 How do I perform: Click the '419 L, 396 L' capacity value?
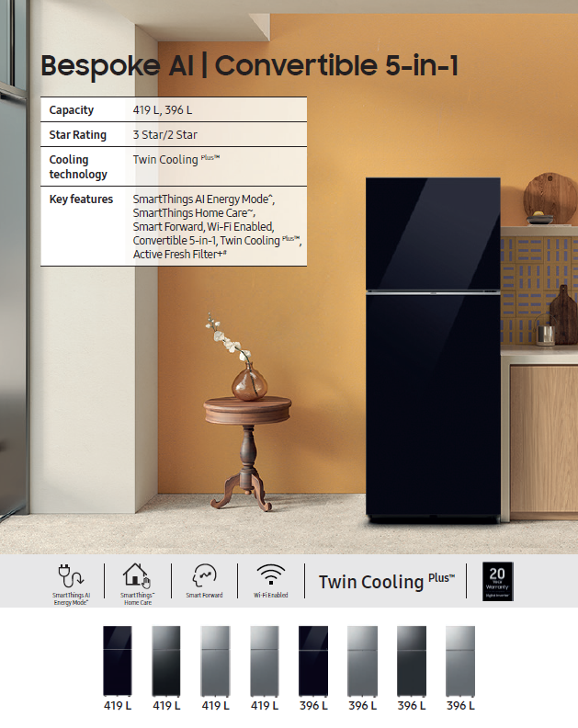[x=163, y=110]
